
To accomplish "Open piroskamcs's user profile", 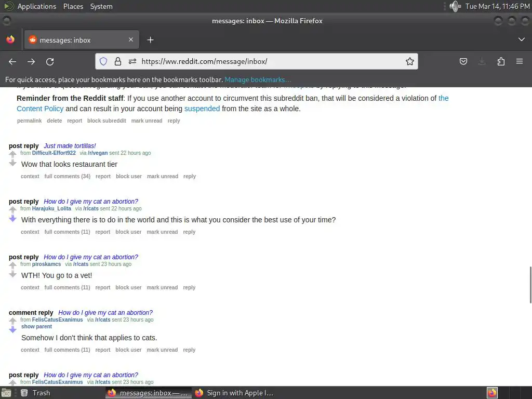I will tap(46, 264).
